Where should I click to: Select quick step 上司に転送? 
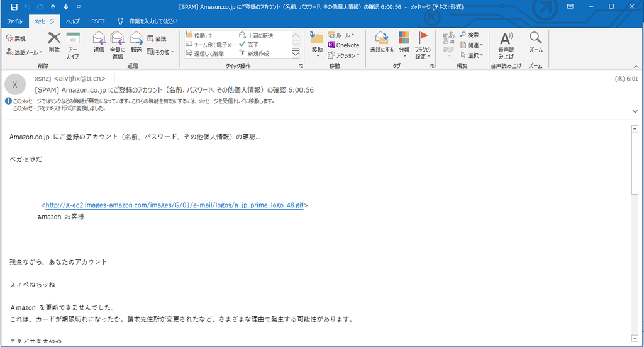pos(264,36)
